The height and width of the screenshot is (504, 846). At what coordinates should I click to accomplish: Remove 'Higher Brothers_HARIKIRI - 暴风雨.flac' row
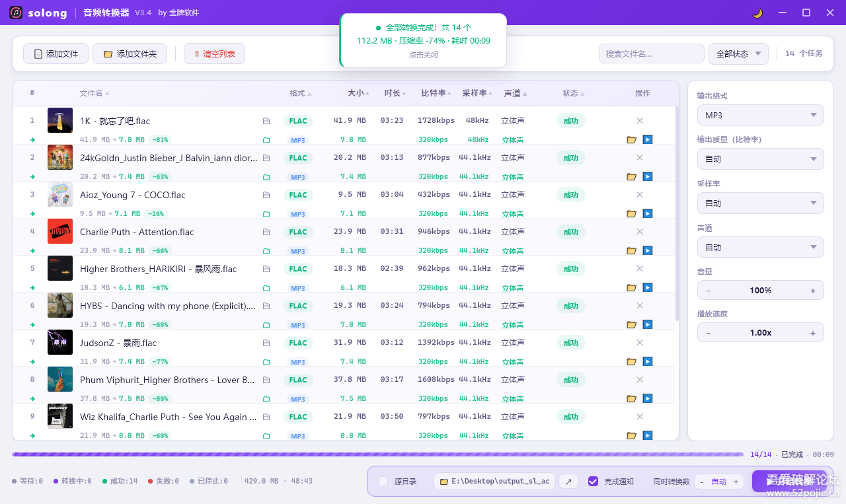(x=640, y=268)
